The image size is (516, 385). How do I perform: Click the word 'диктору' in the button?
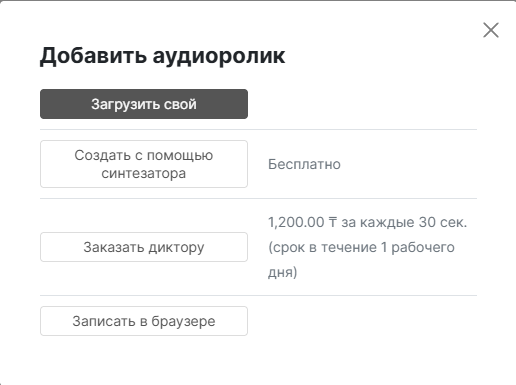click(176, 248)
